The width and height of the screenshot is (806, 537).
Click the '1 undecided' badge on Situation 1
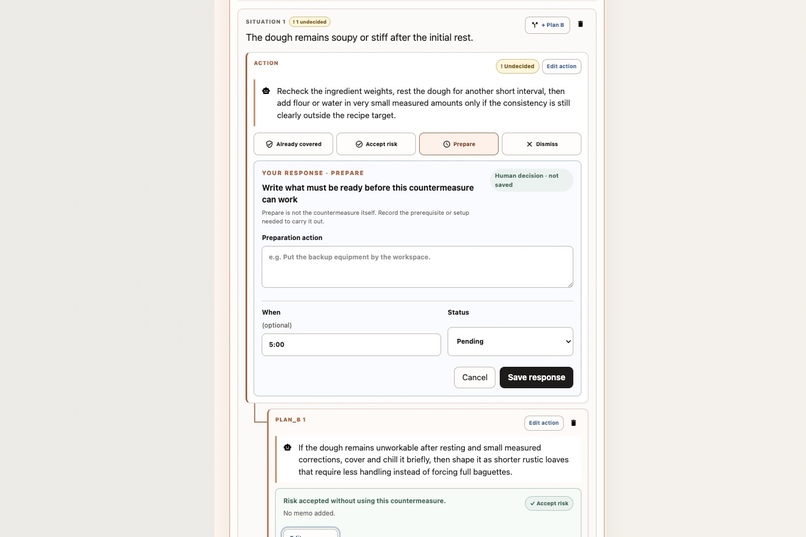[x=309, y=22]
